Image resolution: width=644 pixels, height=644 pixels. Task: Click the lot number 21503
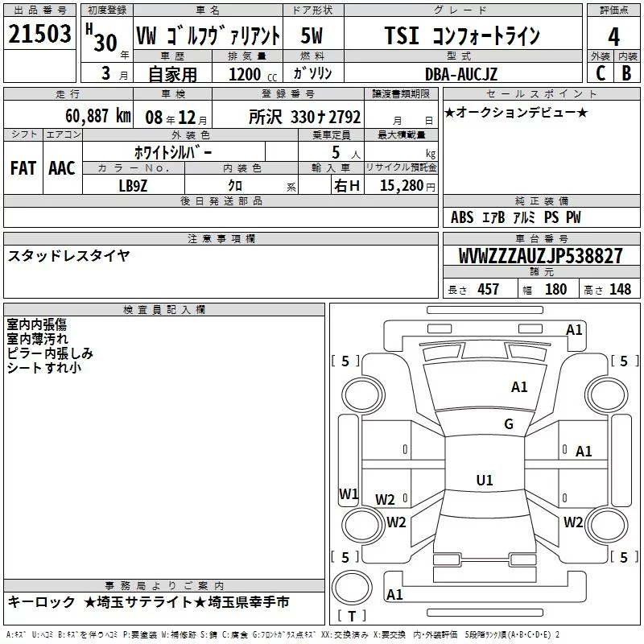(x=40, y=36)
